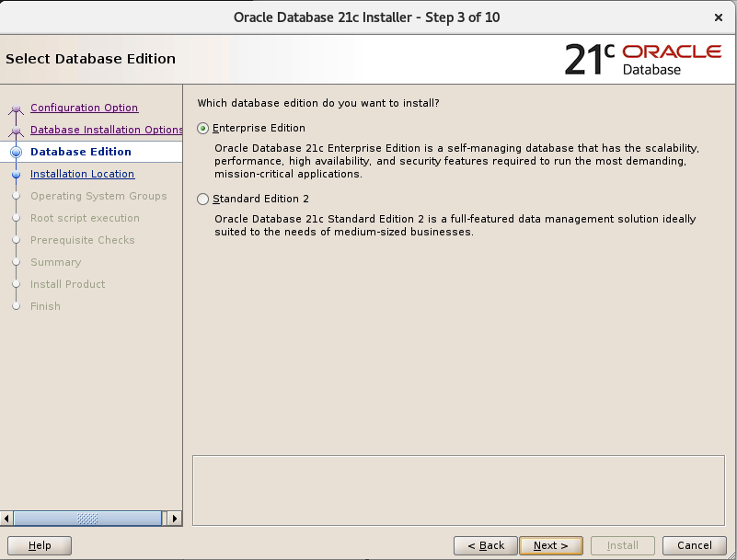Click the Database Installation Options step icon
Image resolution: width=737 pixels, height=560 pixels.
point(17,129)
